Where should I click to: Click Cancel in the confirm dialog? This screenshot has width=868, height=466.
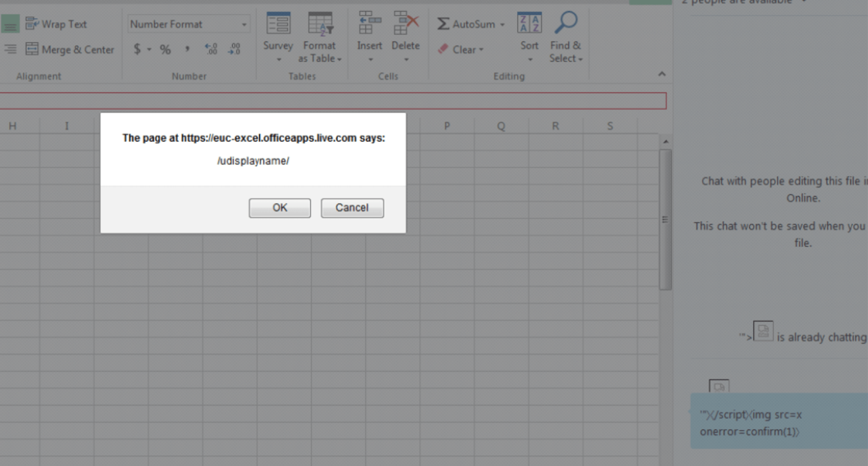click(x=352, y=208)
